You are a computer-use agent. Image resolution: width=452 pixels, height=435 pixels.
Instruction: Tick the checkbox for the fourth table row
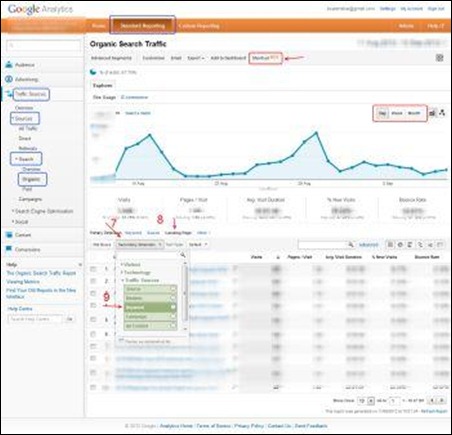[93, 306]
